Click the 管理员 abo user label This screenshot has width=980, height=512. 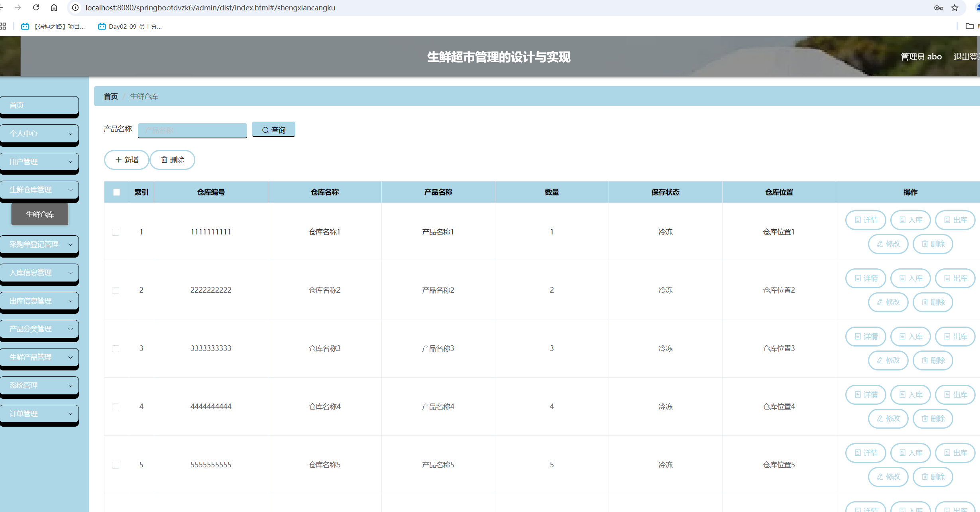coord(921,57)
